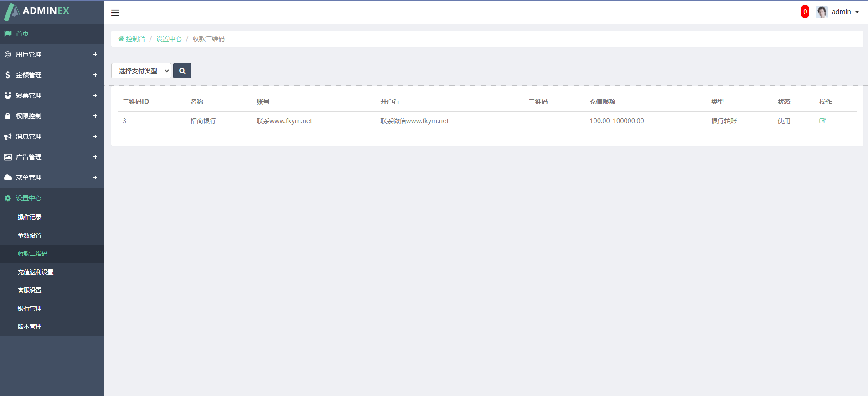868x396 pixels.
Task: Open 客服设置 from the sidebar
Action: click(x=30, y=290)
